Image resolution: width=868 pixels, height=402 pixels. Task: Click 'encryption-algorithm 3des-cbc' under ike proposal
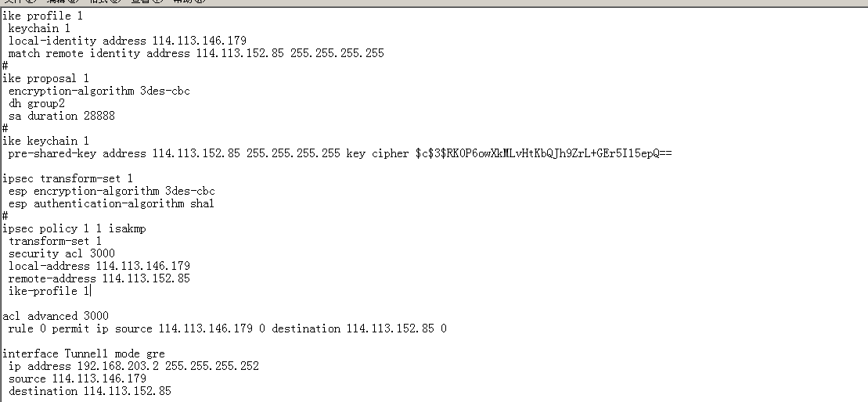99,92
